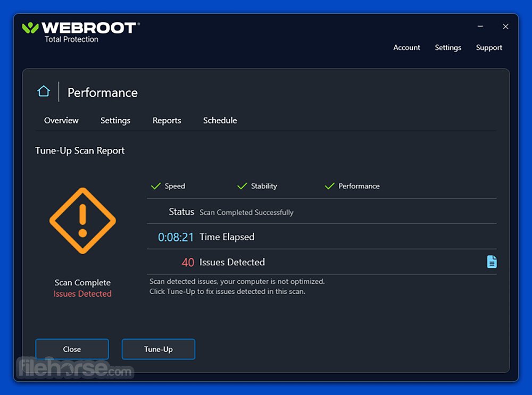Click the 'Click Tune-Up to fix issues' message
The width and height of the screenshot is (532, 395).
[x=227, y=291]
